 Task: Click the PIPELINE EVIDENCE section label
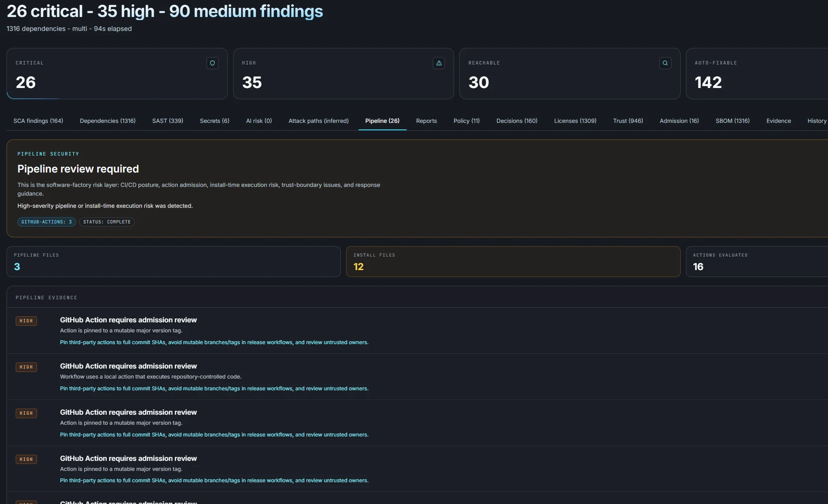pos(46,298)
